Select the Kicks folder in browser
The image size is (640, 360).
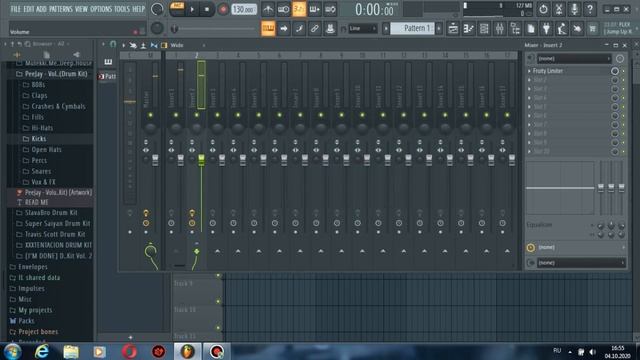coord(38,139)
